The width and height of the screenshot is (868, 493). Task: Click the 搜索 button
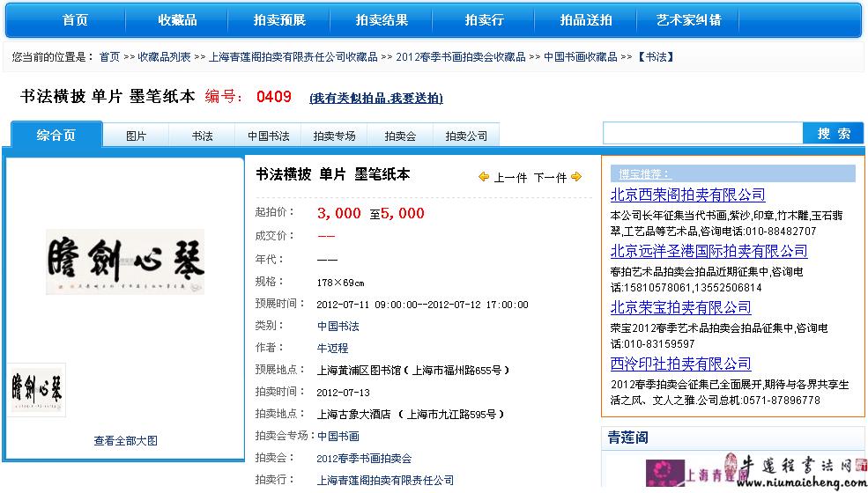tap(833, 133)
